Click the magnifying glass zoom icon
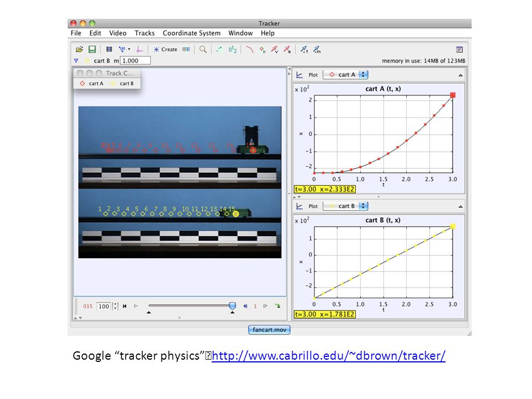 coord(203,49)
